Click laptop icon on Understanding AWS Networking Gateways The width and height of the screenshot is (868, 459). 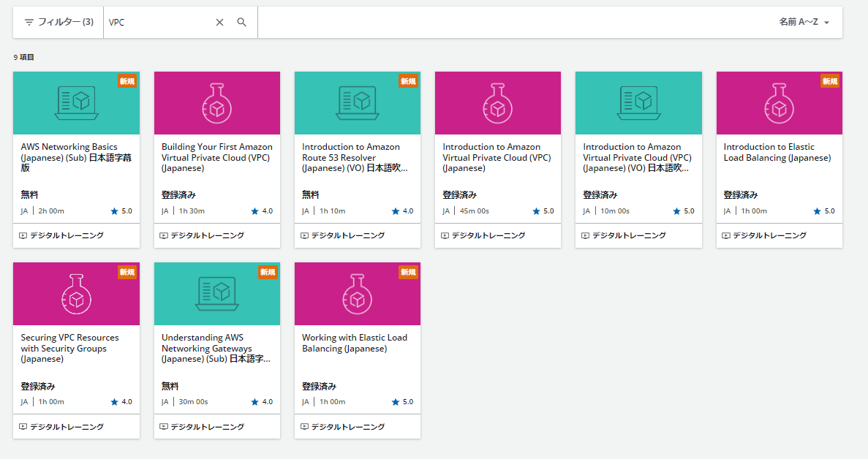point(217,294)
